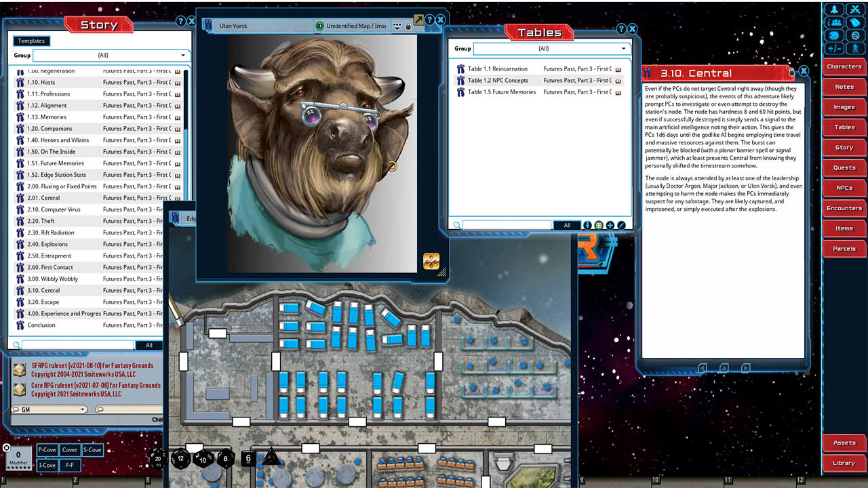Click the edit pencil icon in Tables window
Screen dimensions: 868x488
(622, 225)
